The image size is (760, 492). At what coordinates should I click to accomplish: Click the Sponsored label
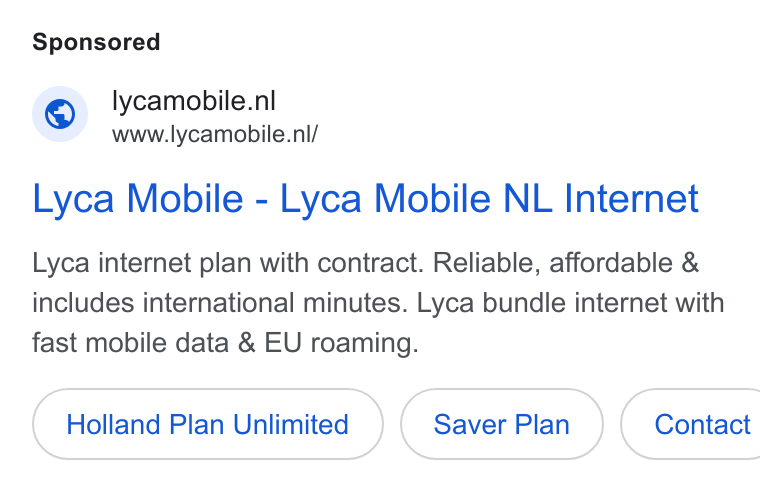96,42
